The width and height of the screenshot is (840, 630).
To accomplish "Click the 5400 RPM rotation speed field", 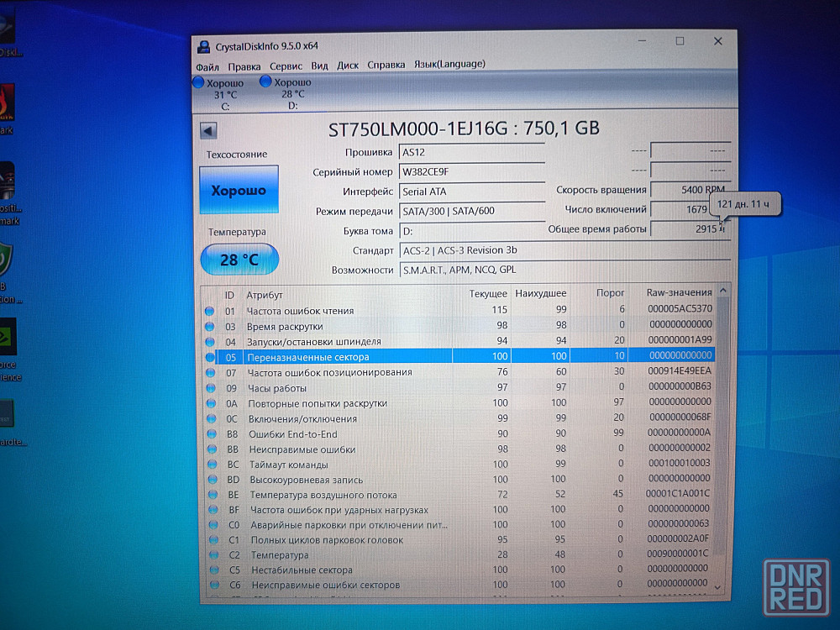I will click(x=690, y=190).
